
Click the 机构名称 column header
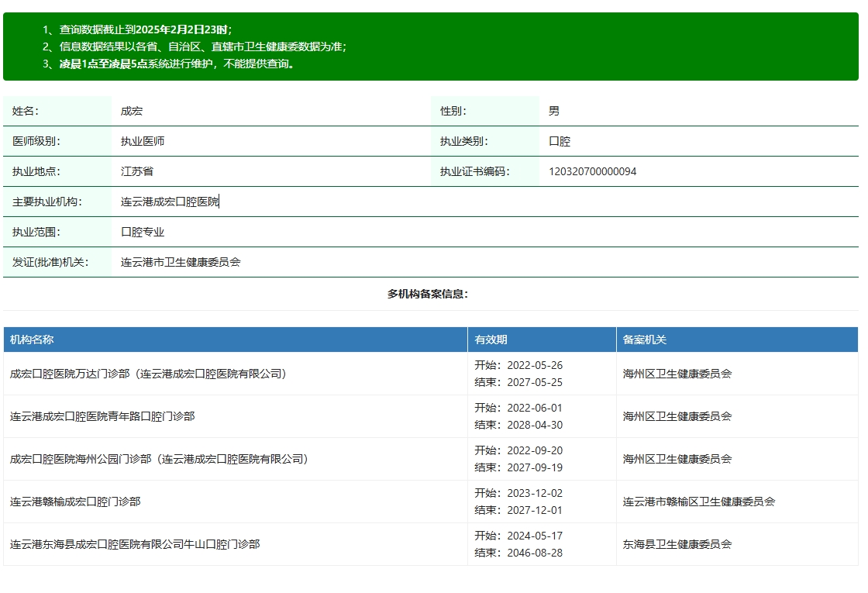(32, 340)
